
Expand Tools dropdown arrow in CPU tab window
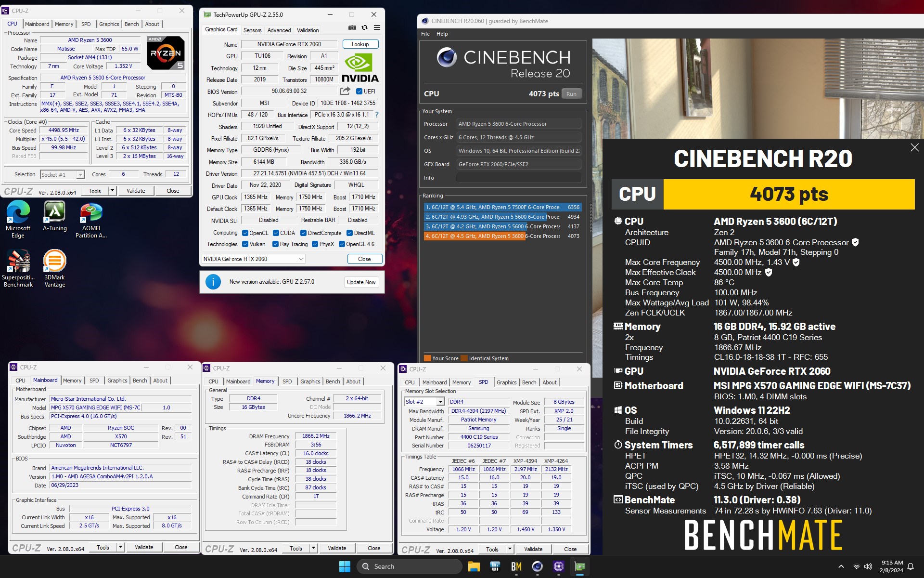tap(112, 191)
